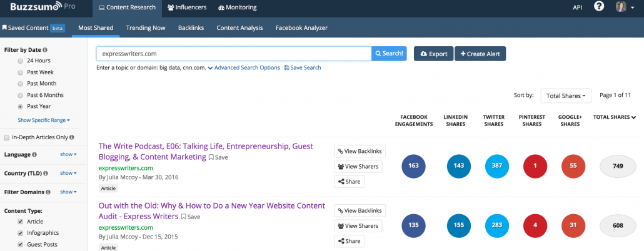This screenshot has height=251, width=644.
Task: Open The Write Podcast, E06 article title
Action: pyautogui.click(x=206, y=151)
